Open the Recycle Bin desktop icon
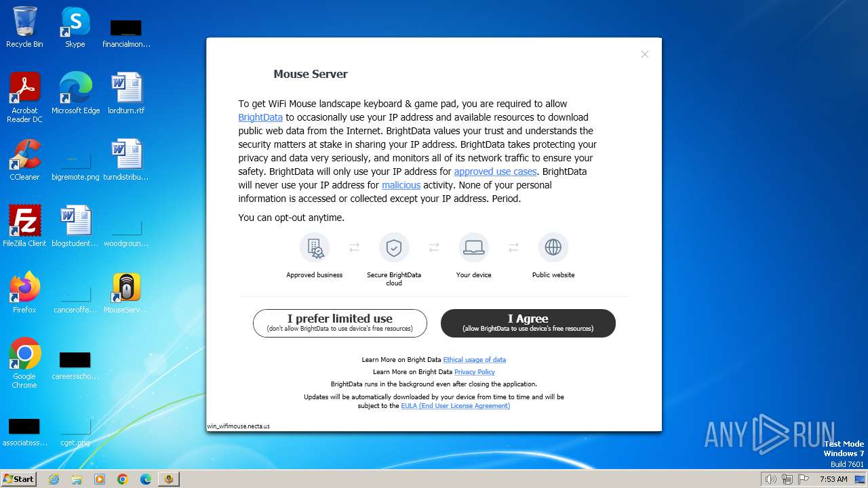Image resolution: width=868 pixels, height=488 pixels. click(24, 27)
